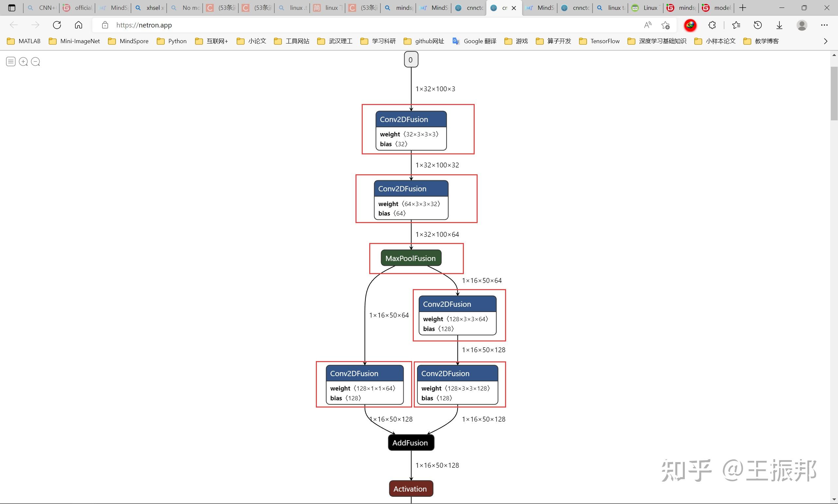Screen dimensions: 838x504
Task: Open Netron's hamburger menu icon
Action: click(10, 61)
